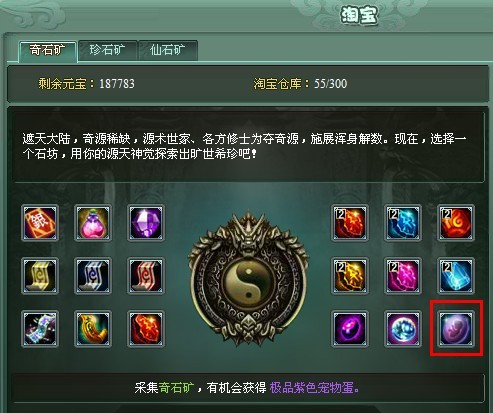The width and height of the screenshot is (493, 413).
Task: Click the yellow rune stone with 2 badge
Action: [350, 276]
